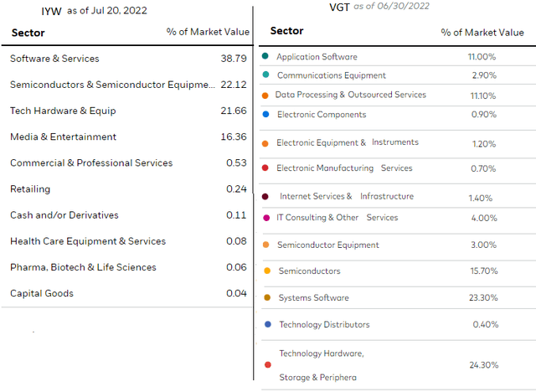Viewport: 536px width, 392px height.
Task: Select the Software & Services row
Action: tap(54, 59)
